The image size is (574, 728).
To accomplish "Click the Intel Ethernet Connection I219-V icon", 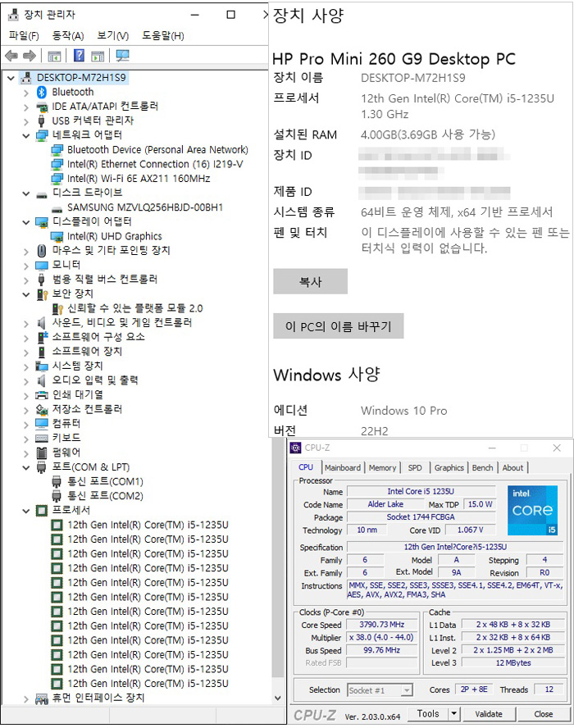I will 57,164.
